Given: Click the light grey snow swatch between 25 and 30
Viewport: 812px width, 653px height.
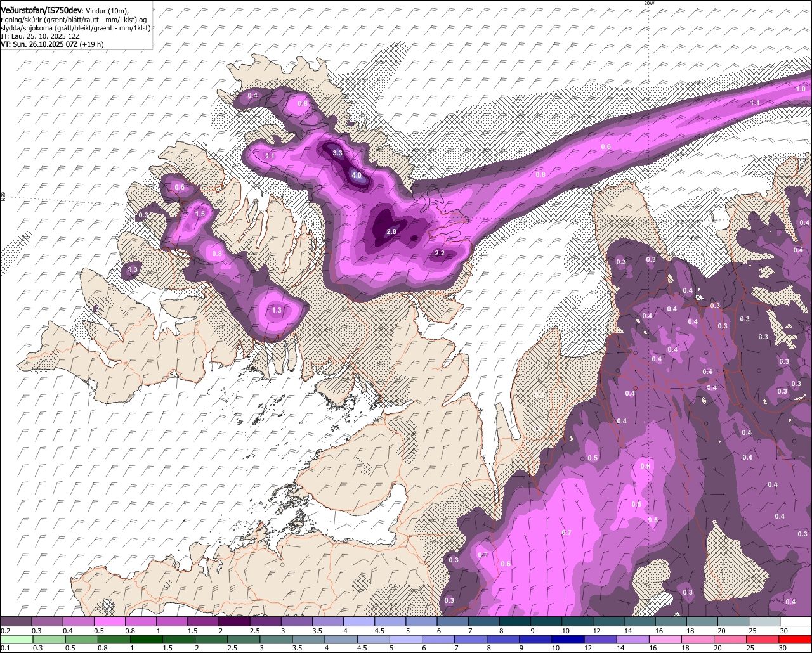Looking at the screenshot, I should (x=765, y=622).
